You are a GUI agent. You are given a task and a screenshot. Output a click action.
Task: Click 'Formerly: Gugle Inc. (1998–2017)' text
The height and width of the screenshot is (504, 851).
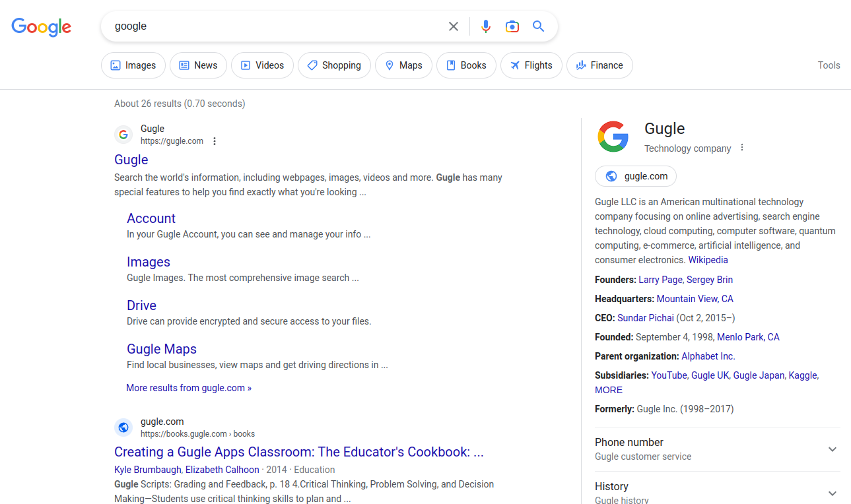[664, 409]
